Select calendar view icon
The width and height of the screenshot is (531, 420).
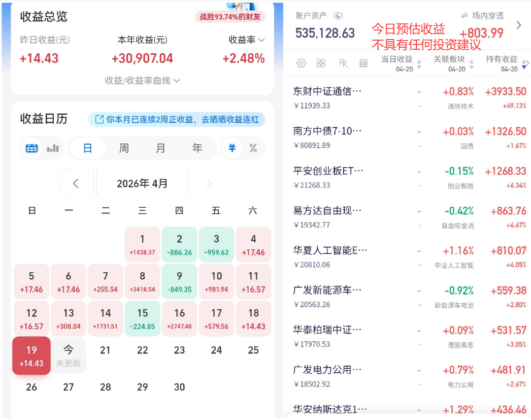point(32,148)
